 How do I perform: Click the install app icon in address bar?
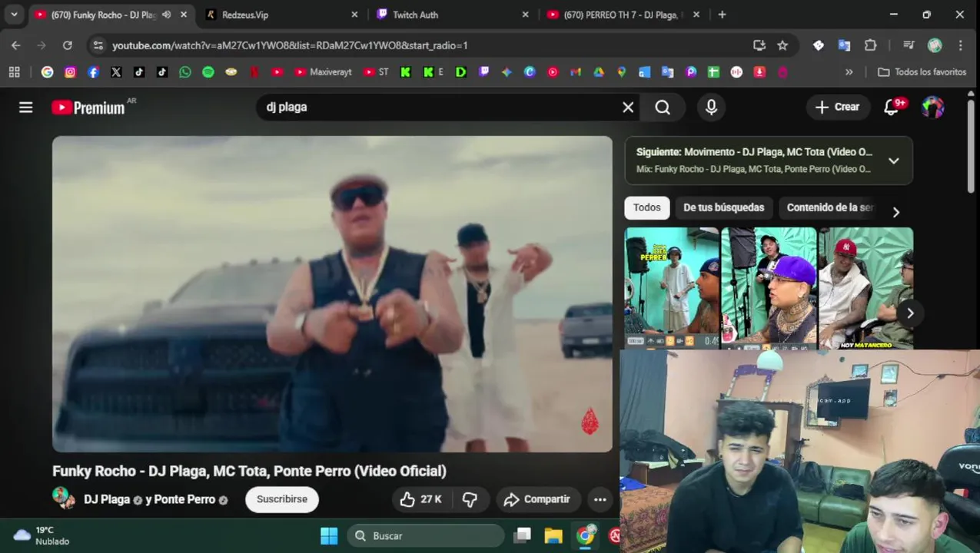click(759, 45)
